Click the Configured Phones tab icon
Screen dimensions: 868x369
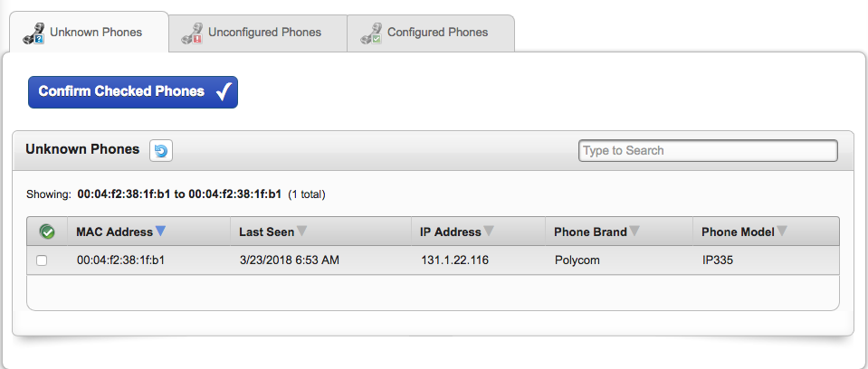click(371, 33)
